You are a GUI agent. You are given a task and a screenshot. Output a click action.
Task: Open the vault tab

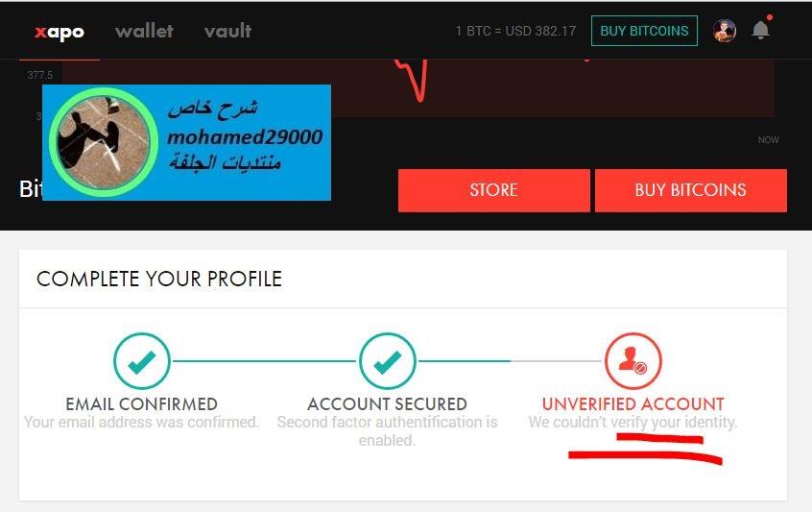227,31
